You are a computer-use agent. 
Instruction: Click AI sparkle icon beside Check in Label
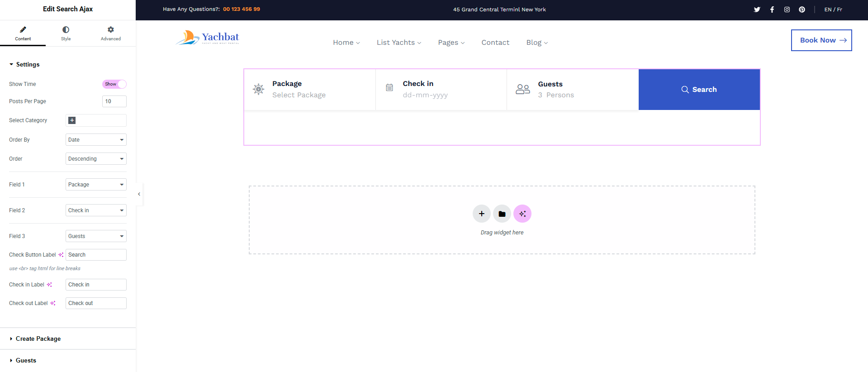[x=49, y=285]
